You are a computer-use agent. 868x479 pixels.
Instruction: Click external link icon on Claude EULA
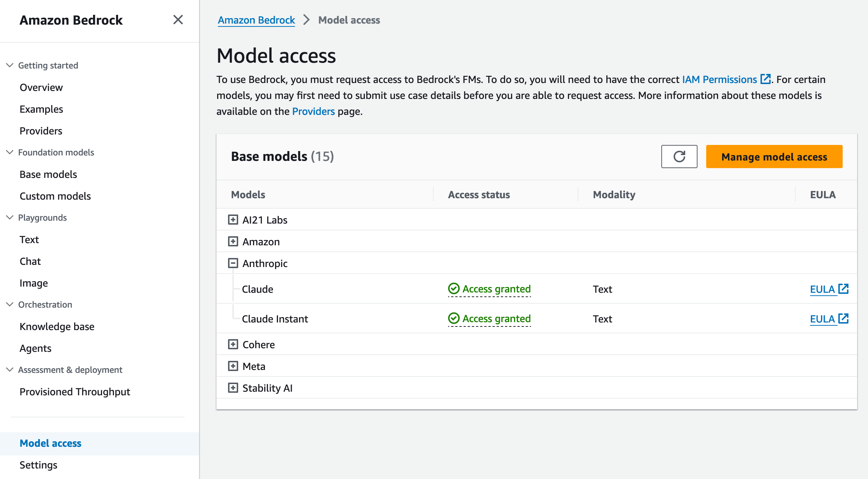pos(843,289)
